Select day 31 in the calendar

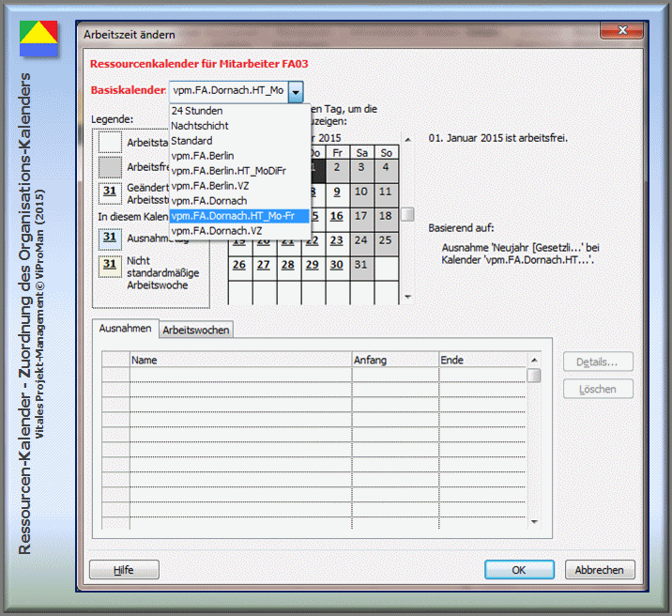(361, 265)
